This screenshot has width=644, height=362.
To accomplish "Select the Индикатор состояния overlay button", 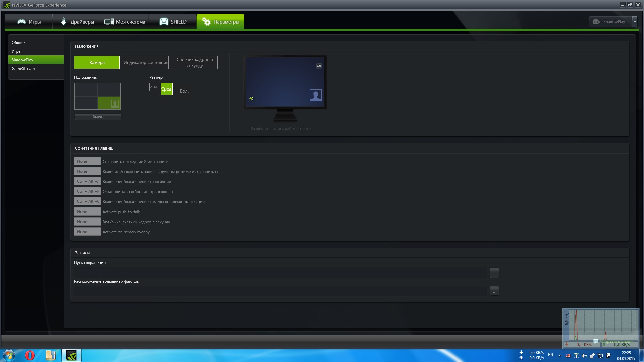I will pyautogui.click(x=146, y=63).
